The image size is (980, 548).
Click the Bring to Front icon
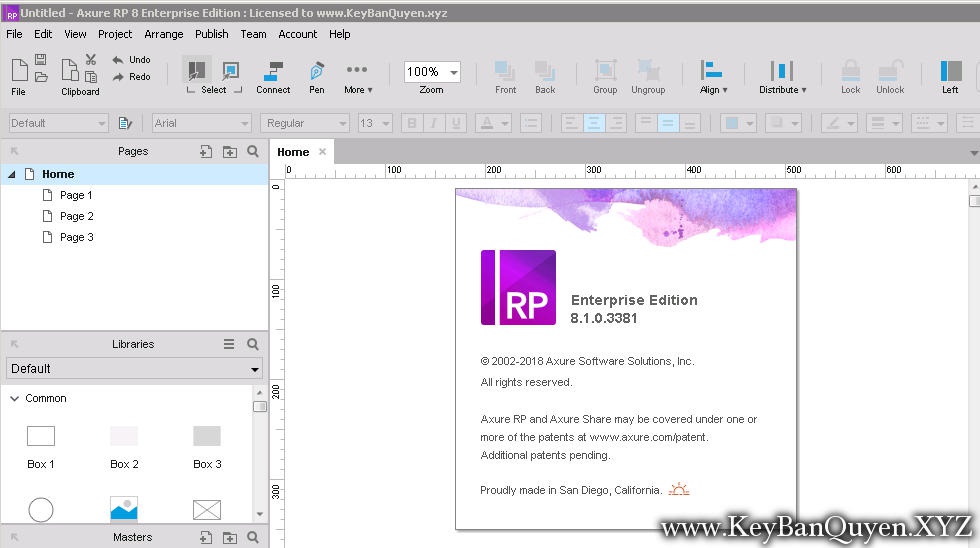tap(505, 71)
